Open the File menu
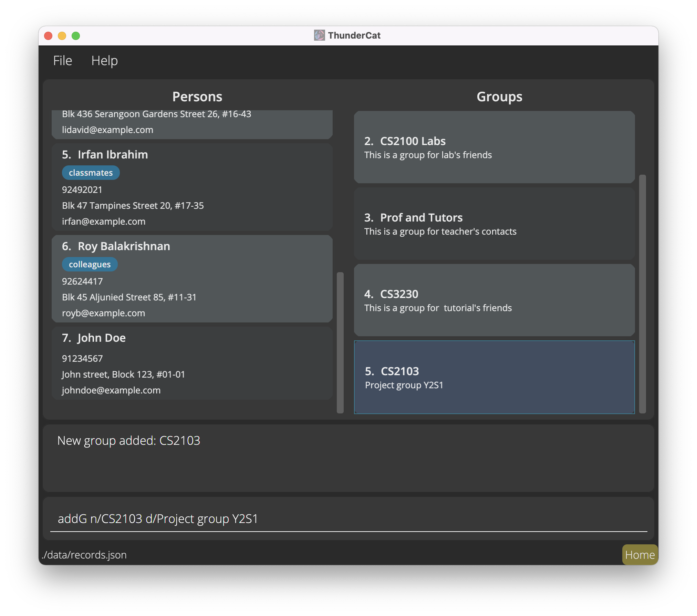This screenshot has height=616, width=697. point(62,61)
